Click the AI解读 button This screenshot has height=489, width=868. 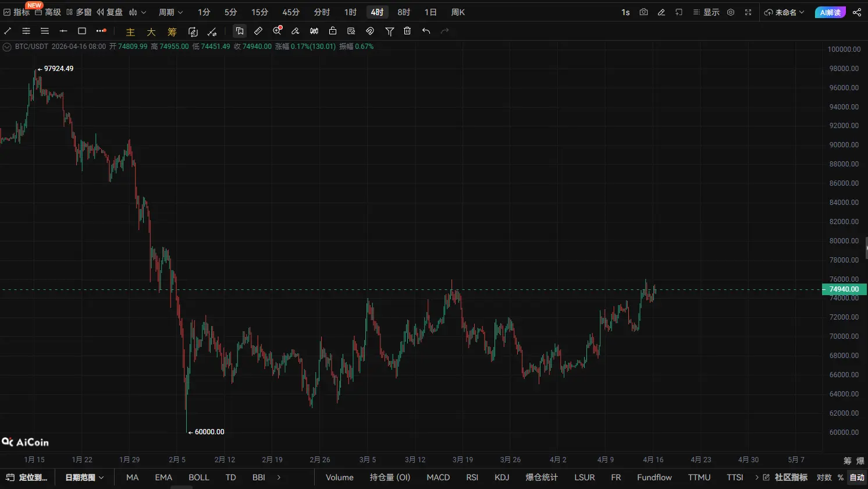830,12
